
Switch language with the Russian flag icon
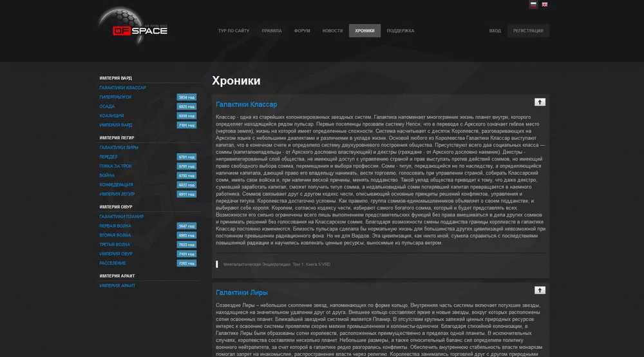533,5
